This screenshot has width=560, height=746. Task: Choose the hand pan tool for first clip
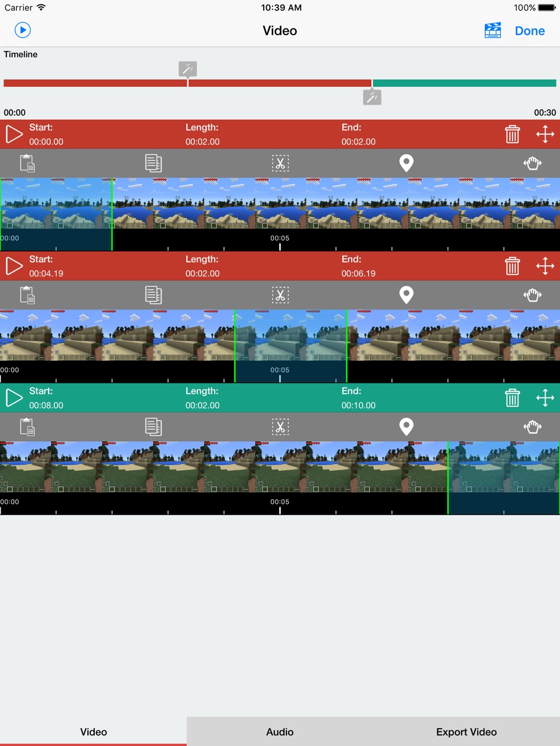(532, 163)
